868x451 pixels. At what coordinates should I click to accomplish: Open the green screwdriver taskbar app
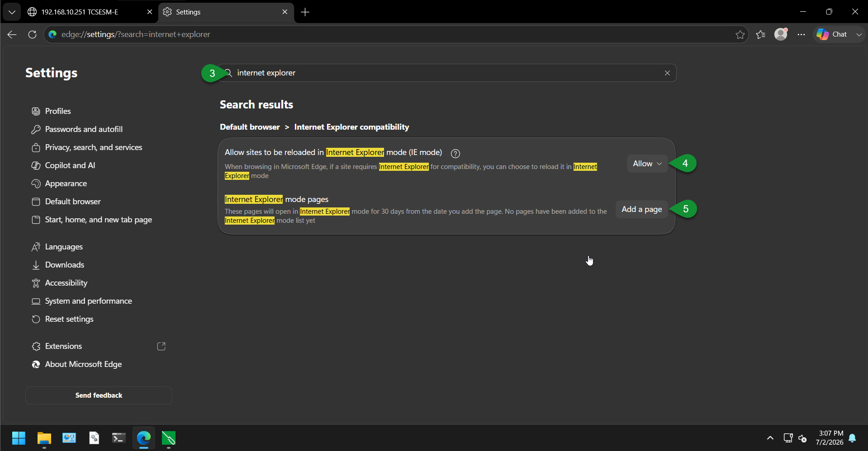(168, 438)
